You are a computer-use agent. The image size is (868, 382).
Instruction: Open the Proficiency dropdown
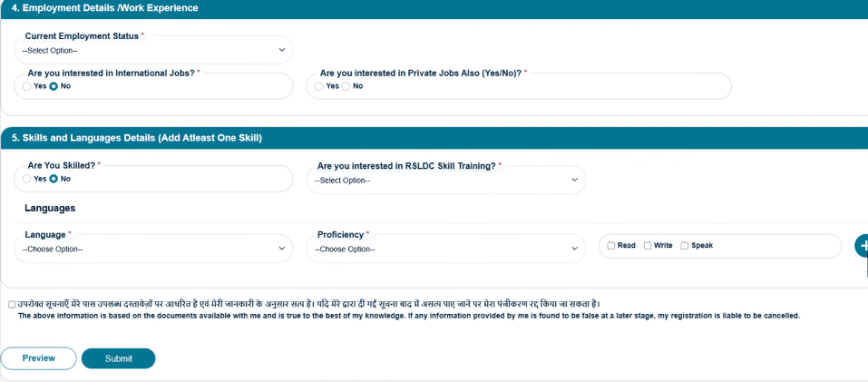click(x=445, y=249)
